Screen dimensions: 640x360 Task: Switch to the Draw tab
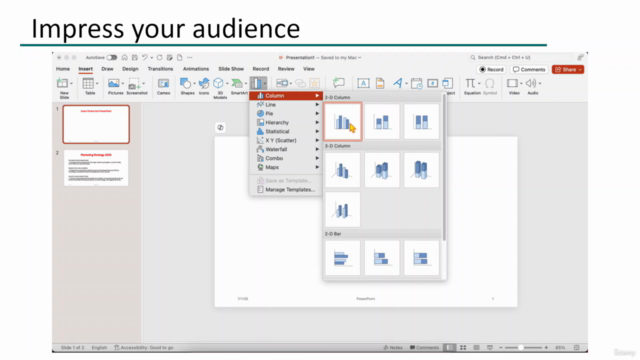(107, 69)
